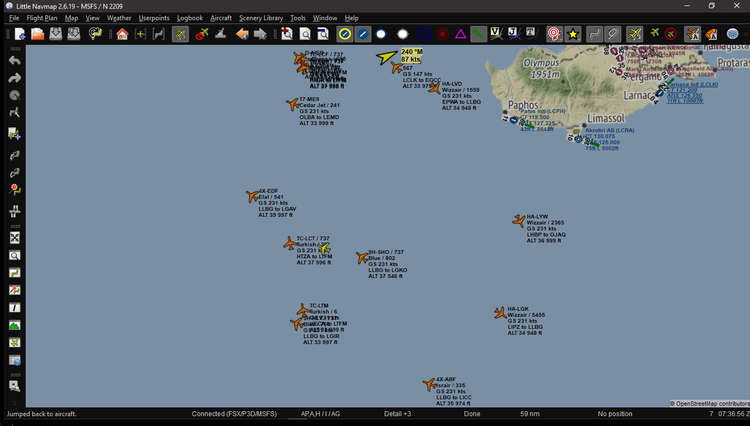The height and width of the screenshot is (426, 750).
Task: Toggle VOR stations blue square icon
Action: pyautogui.click(x=425, y=34)
